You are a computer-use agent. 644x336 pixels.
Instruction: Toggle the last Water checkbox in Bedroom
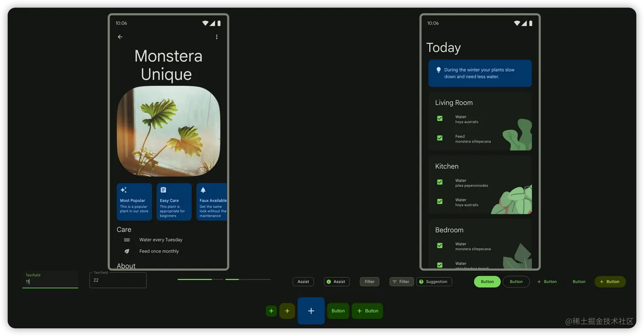[x=440, y=265]
